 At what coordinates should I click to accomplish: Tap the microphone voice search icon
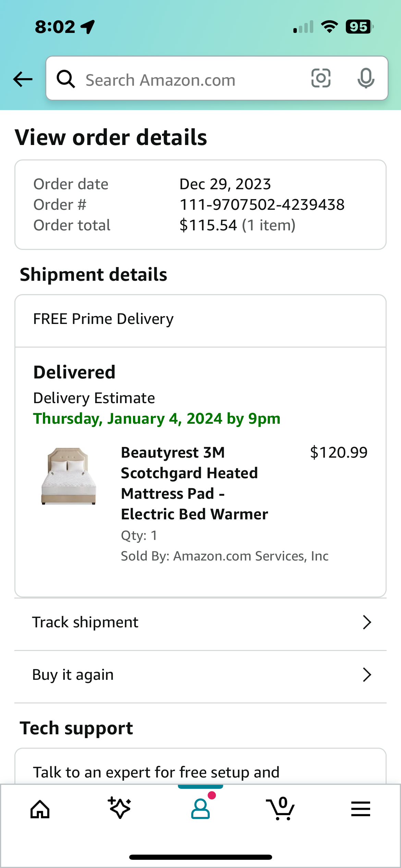click(x=366, y=78)
